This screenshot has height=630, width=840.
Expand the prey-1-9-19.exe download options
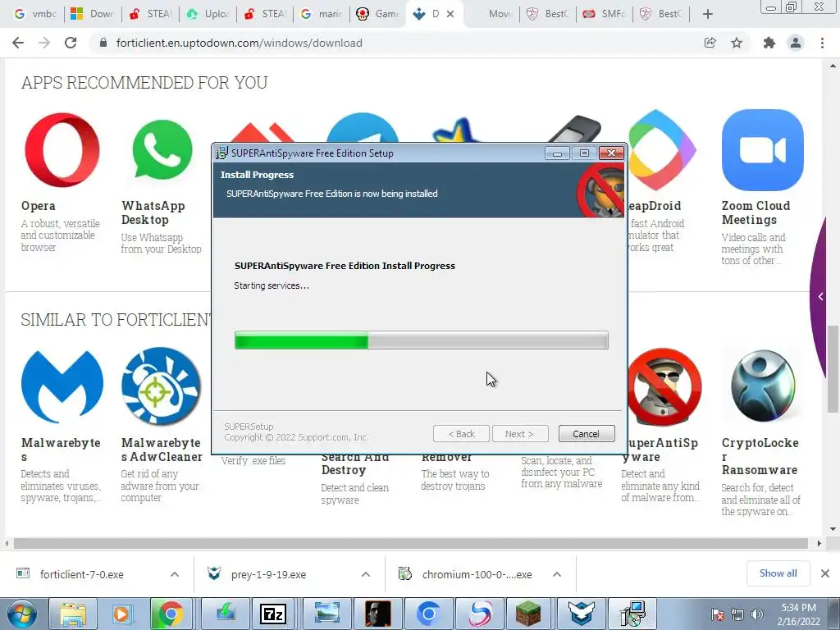point(366,574)
